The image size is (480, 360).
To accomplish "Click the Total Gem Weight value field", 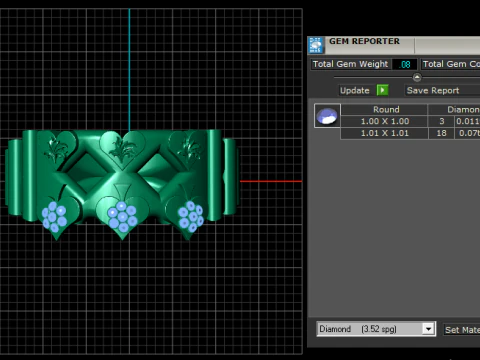I will pyautogui.click(x=404, y=64).
